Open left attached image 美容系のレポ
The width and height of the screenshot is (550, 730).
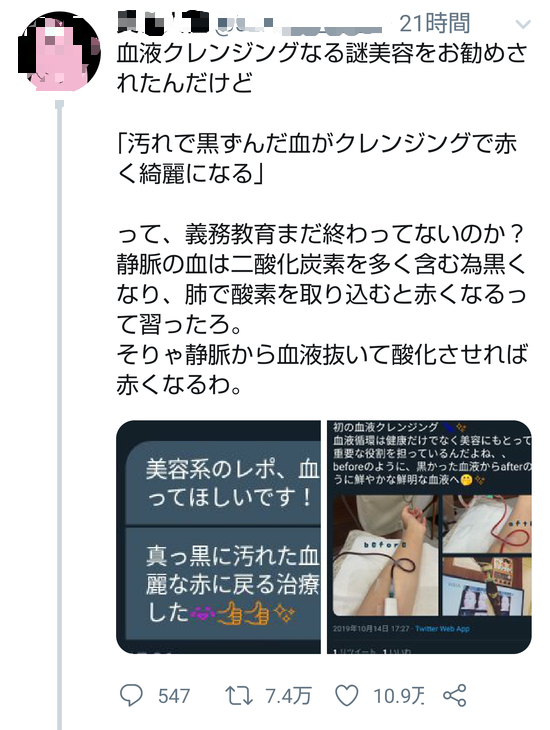[x=218, y=537]
